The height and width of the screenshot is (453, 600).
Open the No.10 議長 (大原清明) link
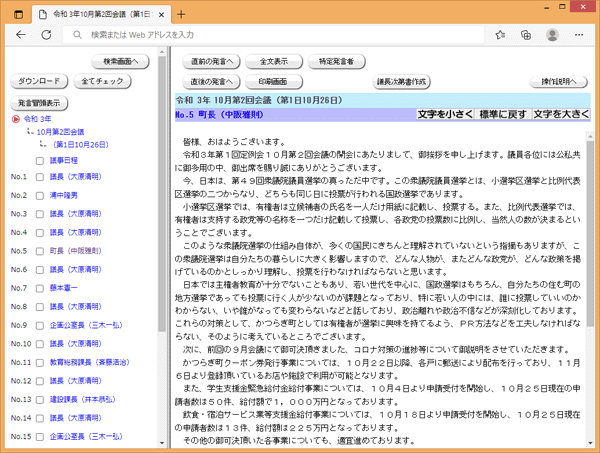coord(75,344)
